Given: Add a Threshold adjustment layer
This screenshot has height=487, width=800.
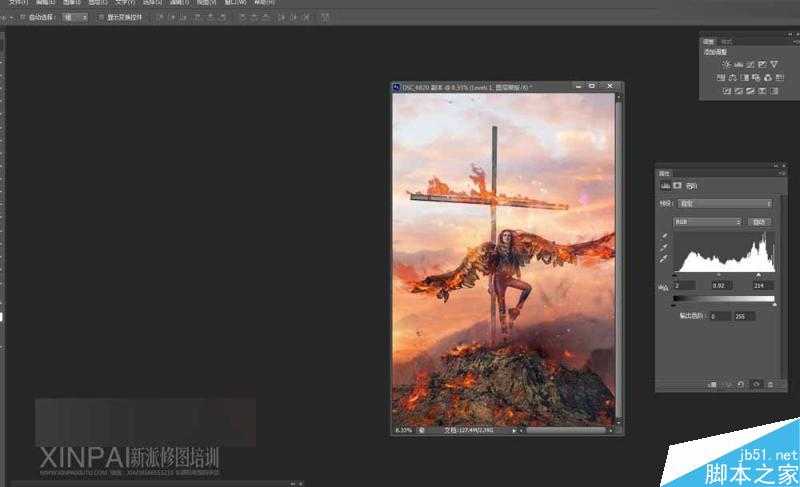Looking at the screenshot, I should pos(751,91).
